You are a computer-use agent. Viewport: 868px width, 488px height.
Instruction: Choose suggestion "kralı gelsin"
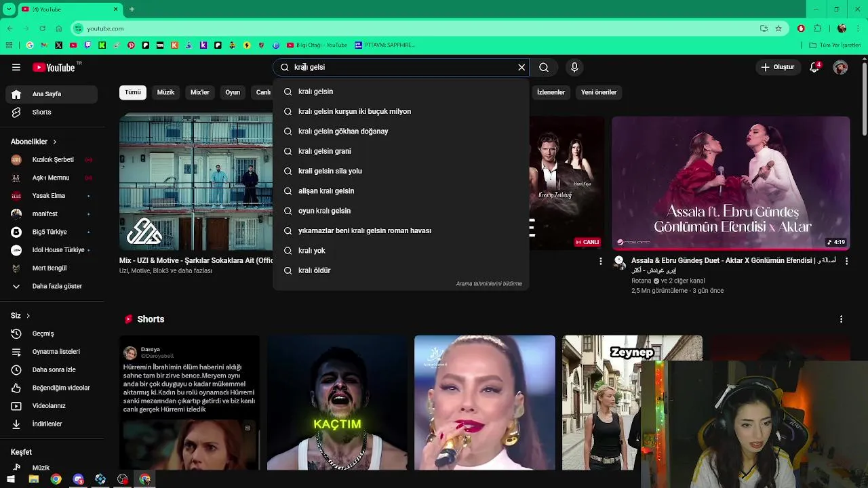(x=401, y=91)
